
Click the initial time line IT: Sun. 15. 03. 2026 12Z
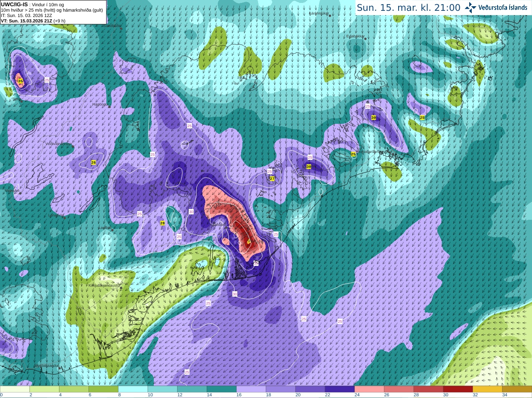[26, 15]
